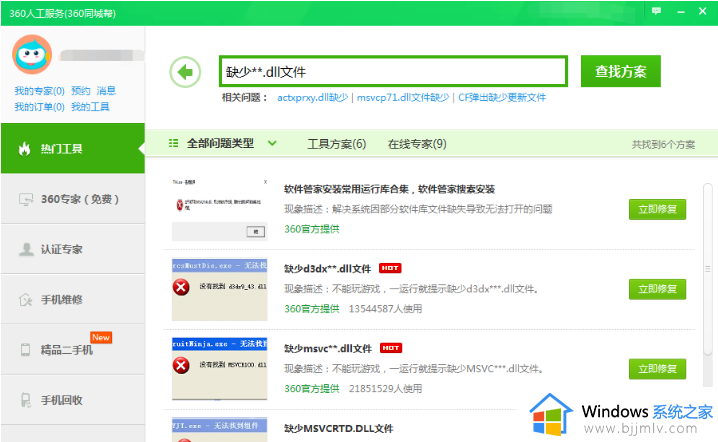Click 360官方提供 under 软件管家安装常用运行库合集
The width and height of the screenshot is (718, 442).
(312, 229)
